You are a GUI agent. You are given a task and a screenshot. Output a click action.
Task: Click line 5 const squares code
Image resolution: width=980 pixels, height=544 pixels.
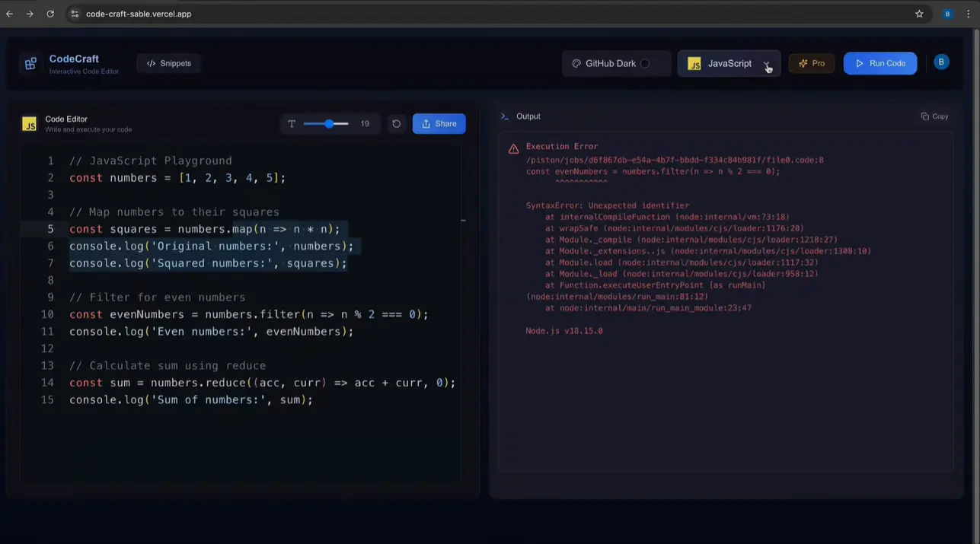205,229
